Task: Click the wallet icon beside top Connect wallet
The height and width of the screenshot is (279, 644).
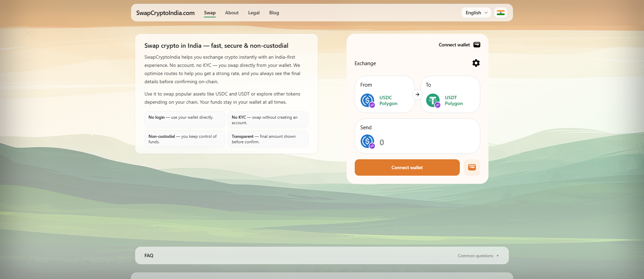Action: point(477,45)
